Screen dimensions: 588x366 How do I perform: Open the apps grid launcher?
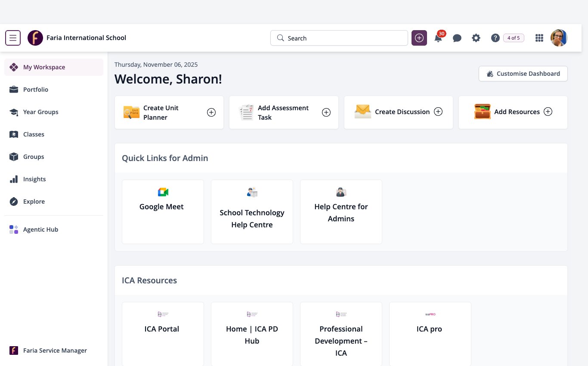(539, 38)
